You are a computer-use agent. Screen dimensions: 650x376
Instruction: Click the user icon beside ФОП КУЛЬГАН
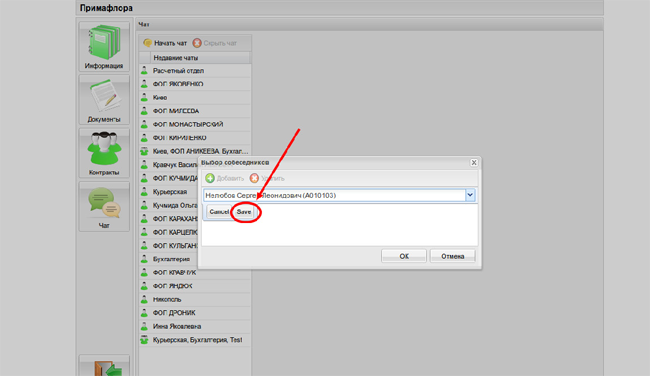point(144,245)
